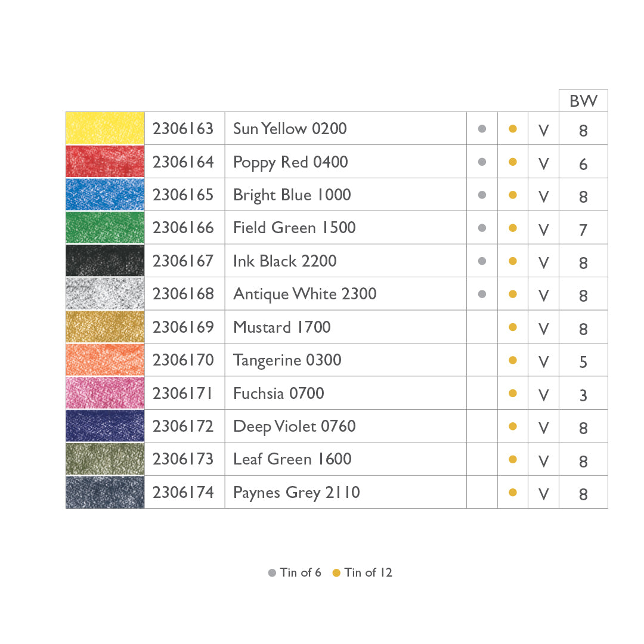Screen dimensions: 644x644
Task: Click the grey dot in Sun Yellow row
Action: 482,128
